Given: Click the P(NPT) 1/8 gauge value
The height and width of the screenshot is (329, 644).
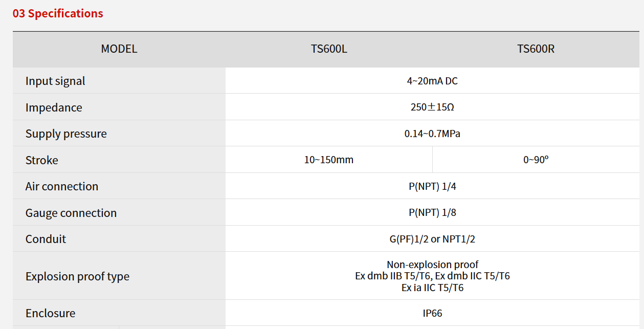Looking at the screenshot, I should tap(432, 213).
